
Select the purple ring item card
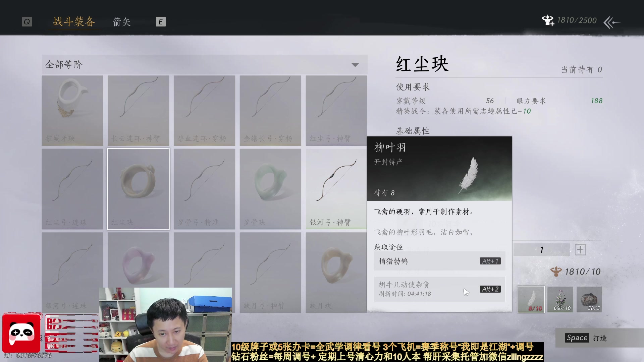click(139, 260)
